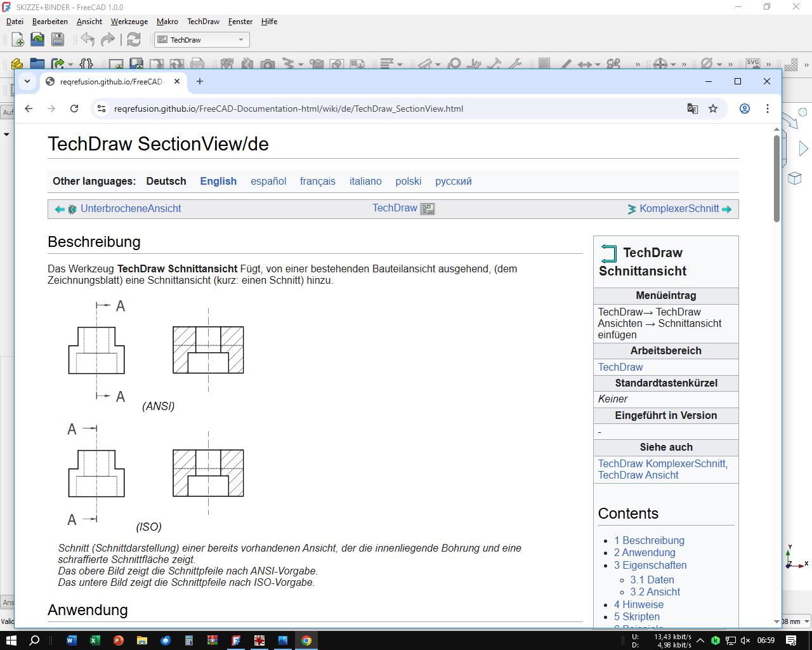Switch page language to polski
Image resolution: width=812 pixels, height=650 pixels.
click(409, 181)
